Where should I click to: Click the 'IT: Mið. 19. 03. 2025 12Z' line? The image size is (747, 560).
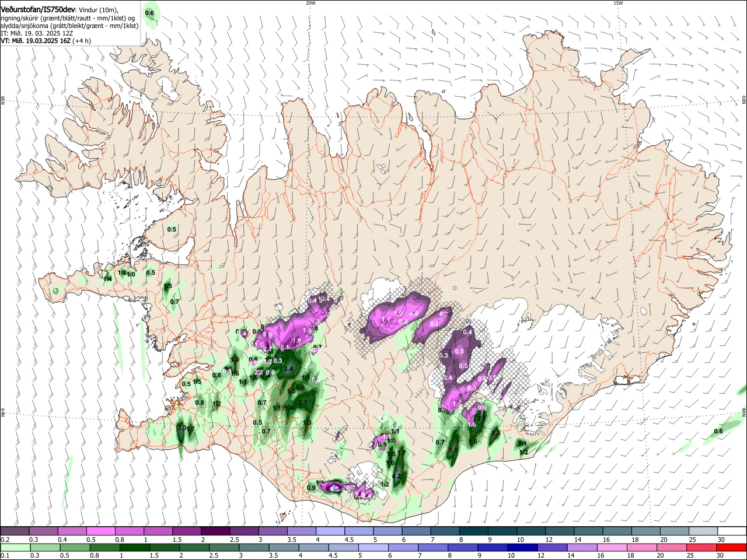[x=37, y=33]
